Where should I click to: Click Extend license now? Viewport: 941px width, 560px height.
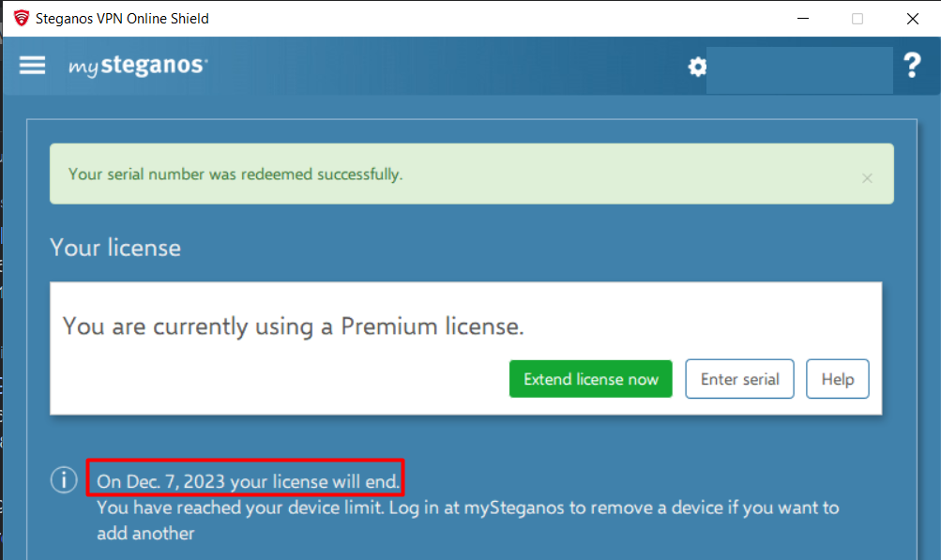pos(590,379)
